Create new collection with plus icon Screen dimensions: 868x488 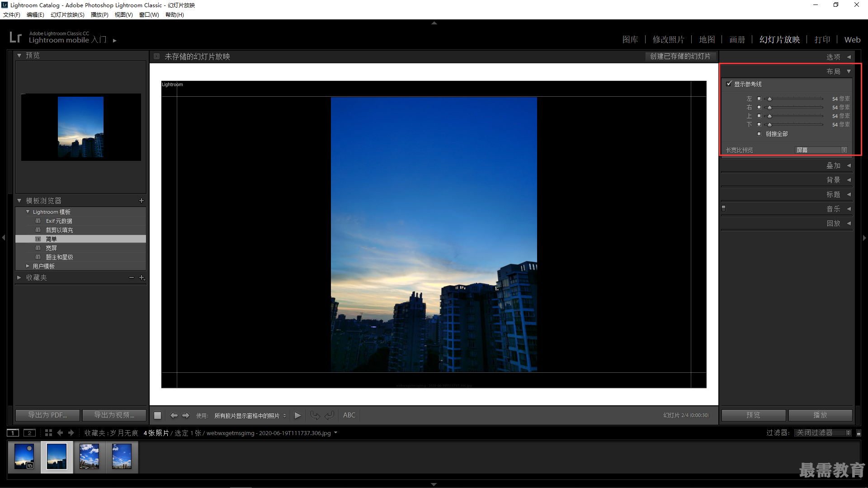click(142, 277)
